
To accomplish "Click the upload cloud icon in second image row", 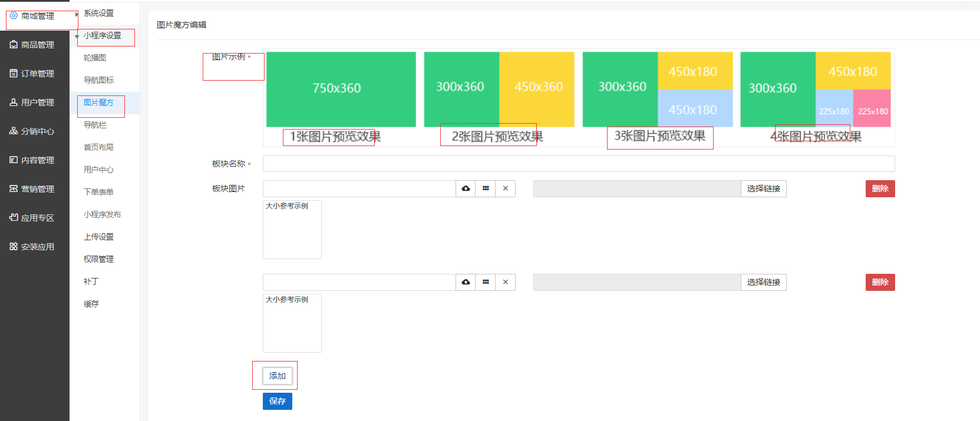I will 466,282.
